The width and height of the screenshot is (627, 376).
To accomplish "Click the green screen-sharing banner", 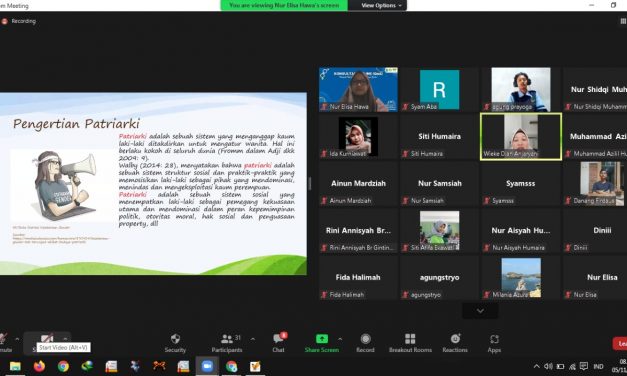I will (x=284, y=5).
